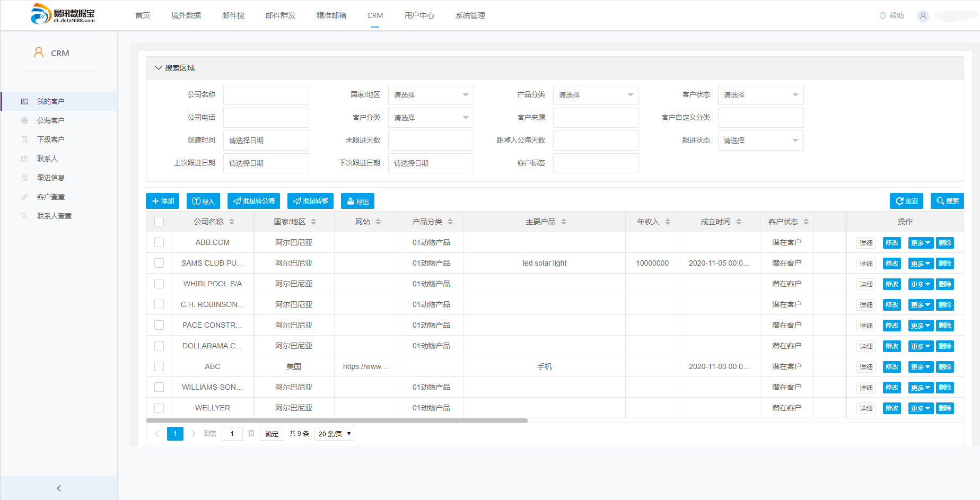The width and height of the screenshot is (980, 500).
Task: Go to next page arrow
Action: 193,434
